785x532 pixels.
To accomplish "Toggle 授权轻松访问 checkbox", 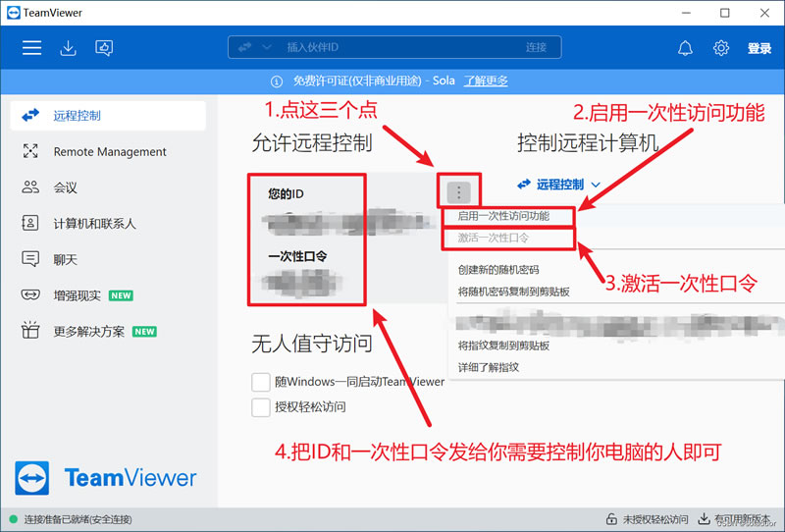I will point(261,406).
